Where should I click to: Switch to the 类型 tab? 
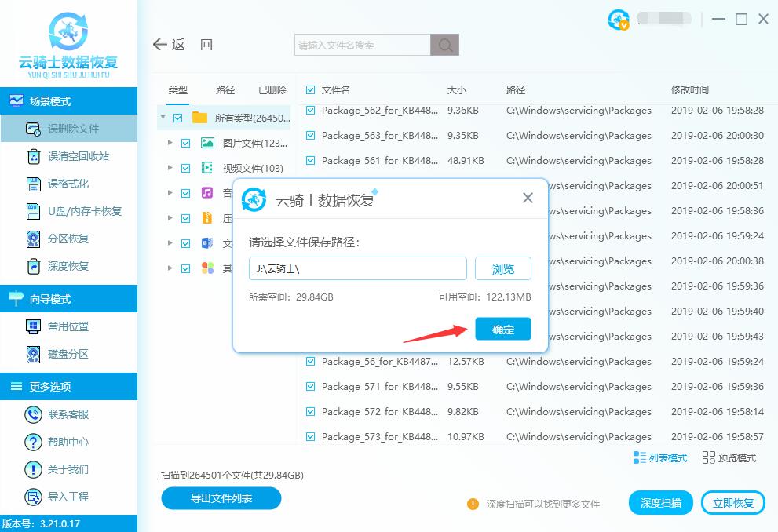pos(177,89)
